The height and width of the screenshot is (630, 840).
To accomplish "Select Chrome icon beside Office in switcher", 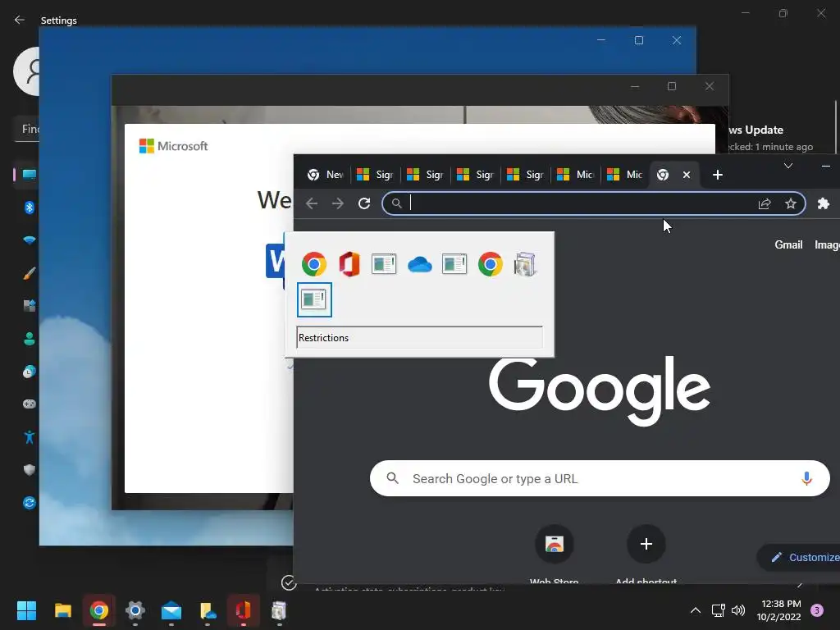I will (314, 264).
